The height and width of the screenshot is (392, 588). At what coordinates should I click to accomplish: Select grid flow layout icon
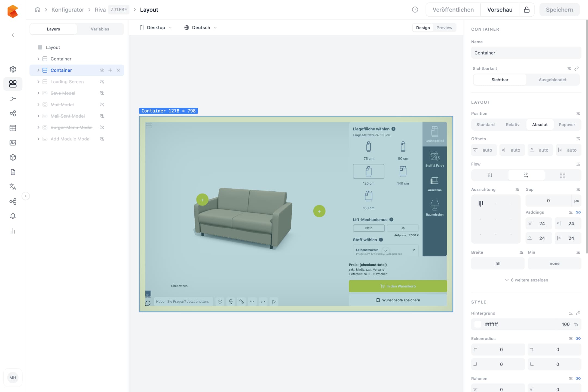click(562, 175)
